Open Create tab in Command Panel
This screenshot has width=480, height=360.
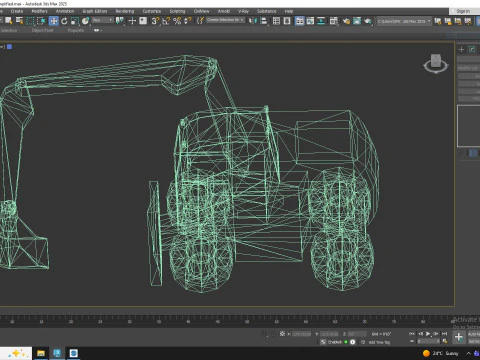pos(461,49)
